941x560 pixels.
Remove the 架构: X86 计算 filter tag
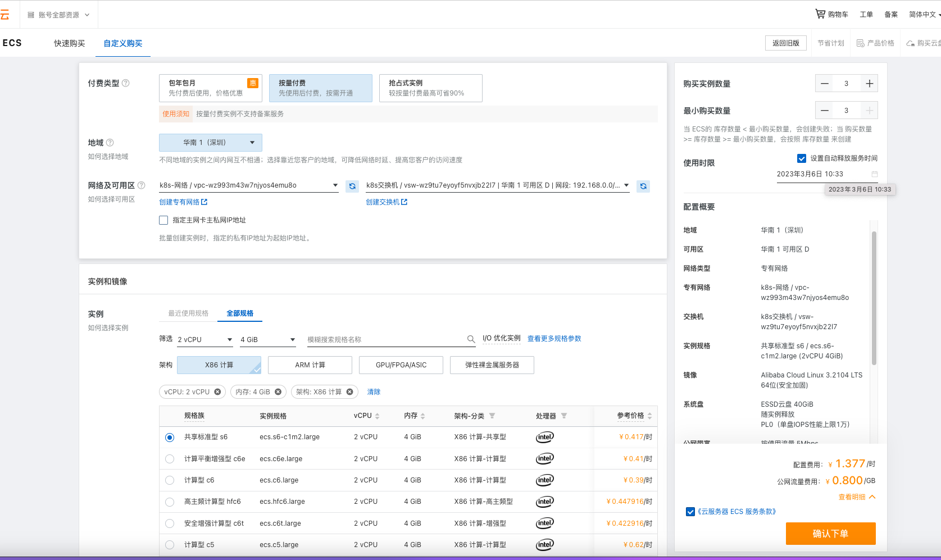point(349,392)
